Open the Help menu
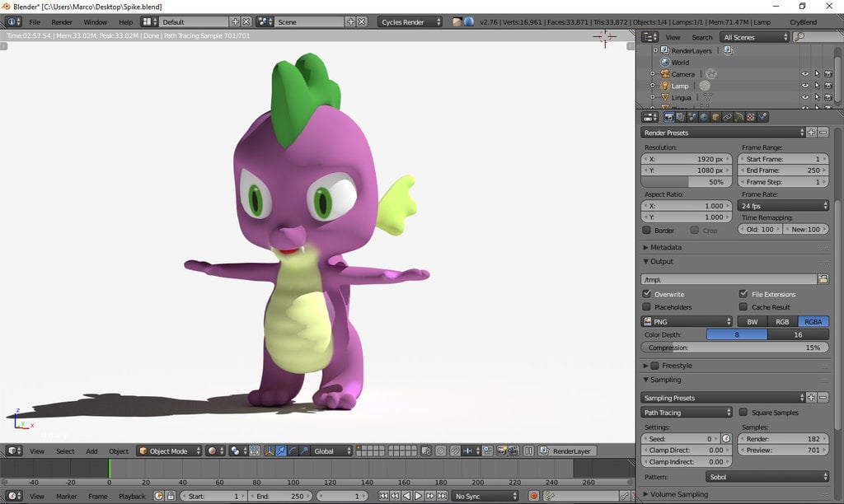 pos(125,22)
